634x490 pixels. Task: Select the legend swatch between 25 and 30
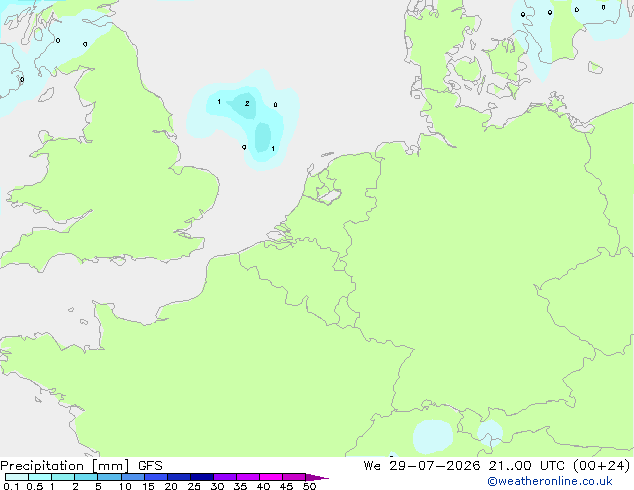click(202, 477)
